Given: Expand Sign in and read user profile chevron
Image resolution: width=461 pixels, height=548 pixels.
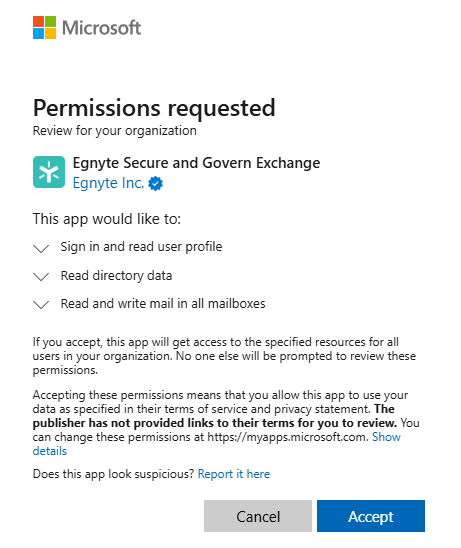Looking at the screenshot, I should click(x=41, y=248).
